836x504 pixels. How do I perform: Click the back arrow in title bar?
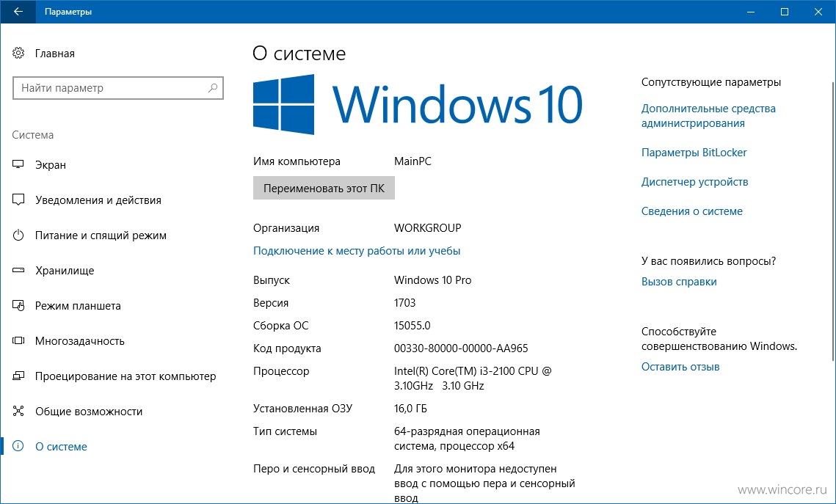click(18, 12)
